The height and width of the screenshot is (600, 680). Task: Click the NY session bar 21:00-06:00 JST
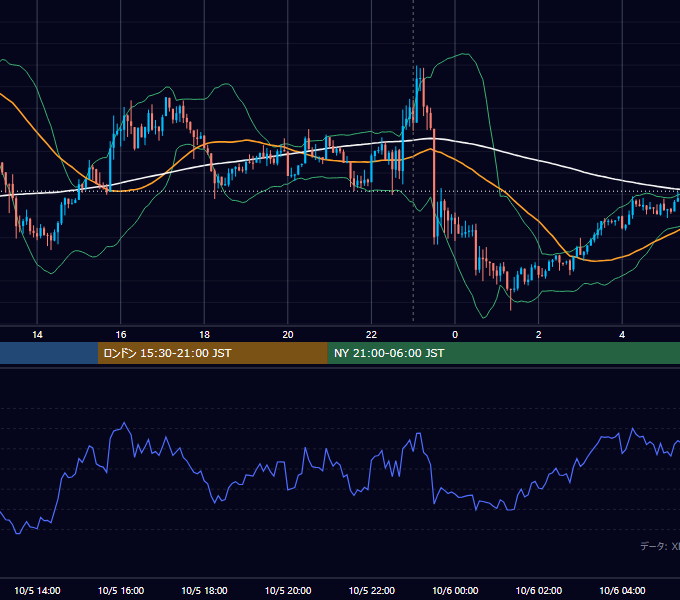(503, 353)
